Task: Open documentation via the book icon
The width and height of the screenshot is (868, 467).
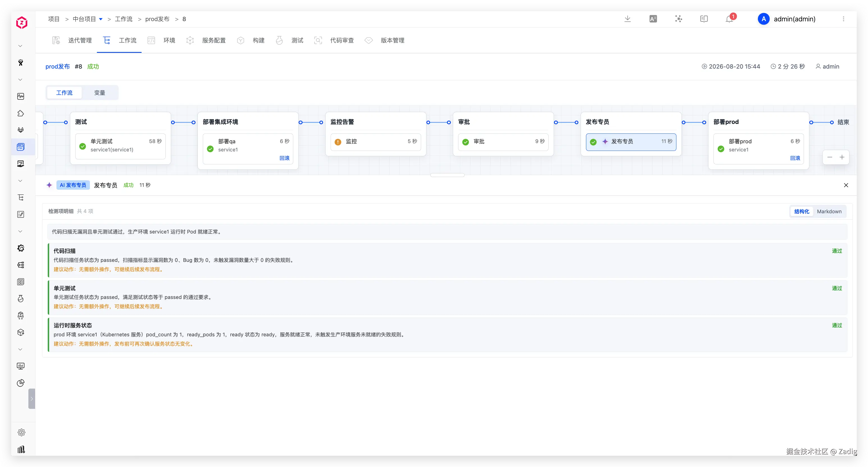Action: tap(704, 19)
